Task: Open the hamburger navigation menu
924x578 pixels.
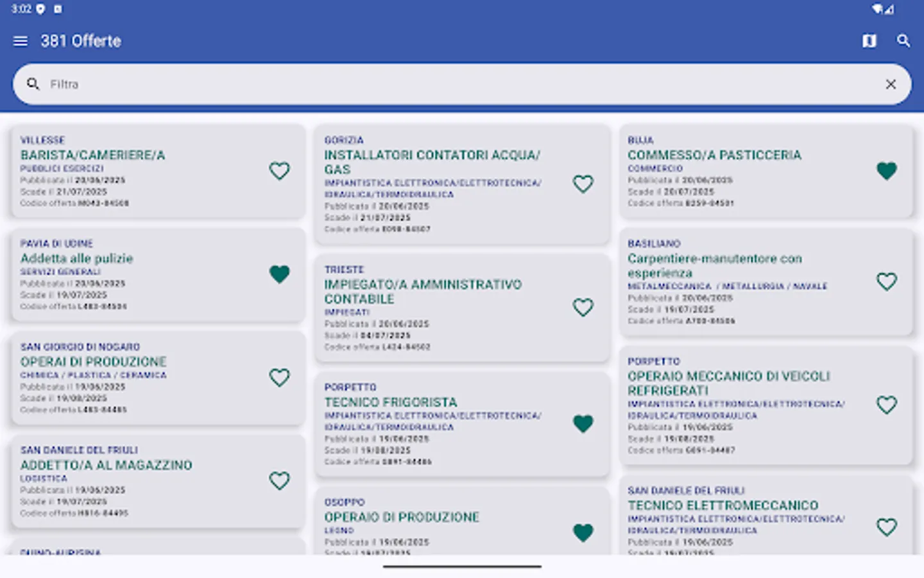Action: pyautogui.click(x=21, y=41)
